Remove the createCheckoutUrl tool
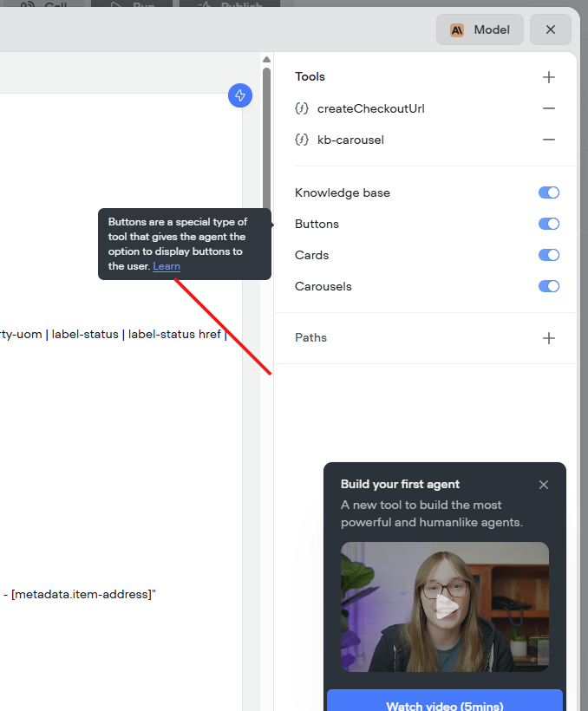 tap(548, 108)
